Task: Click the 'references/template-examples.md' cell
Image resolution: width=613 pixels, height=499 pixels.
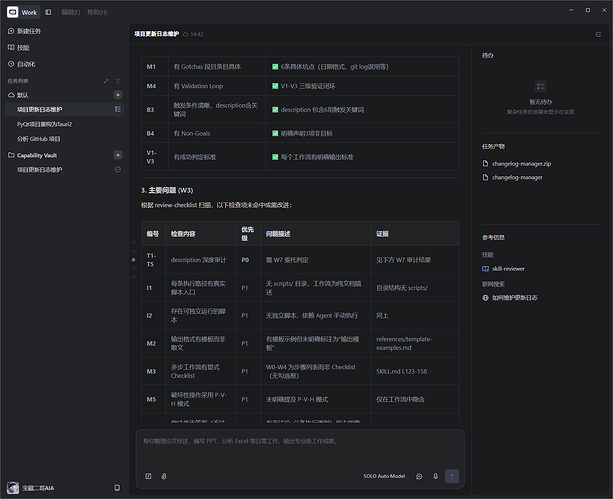Action: pyautogui.click(x=415, y=343)
